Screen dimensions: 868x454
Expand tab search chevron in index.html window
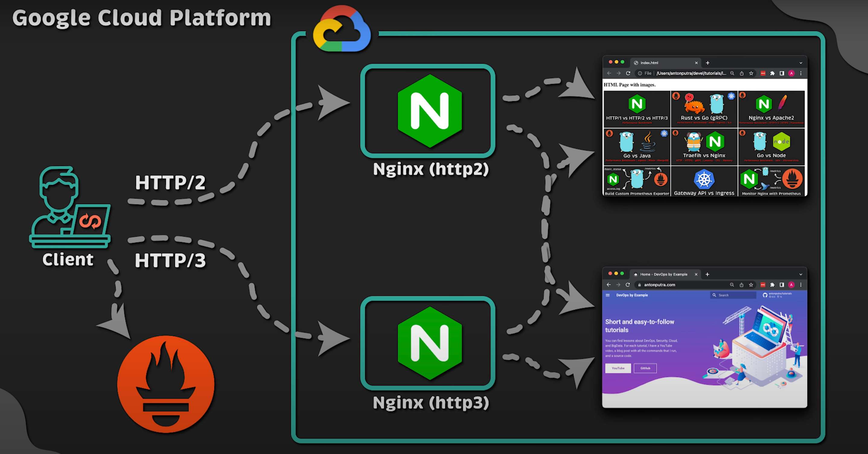[x=801, y=63]
